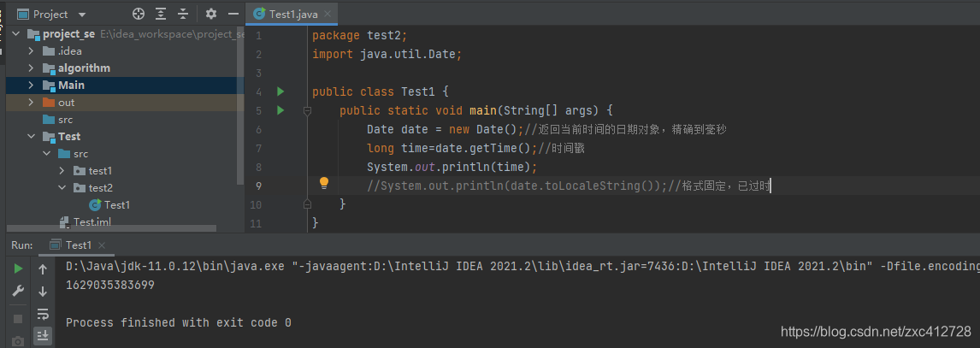
Task: Collapse the src folder under Test
Action: pos(46,153)
